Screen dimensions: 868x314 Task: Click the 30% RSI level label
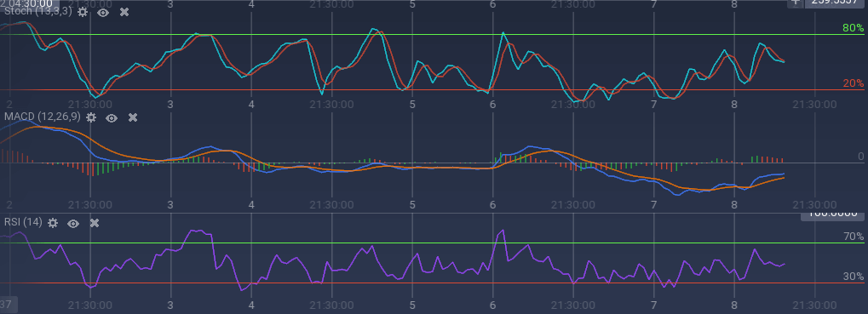pyautogui.click(x=853, y=277)
